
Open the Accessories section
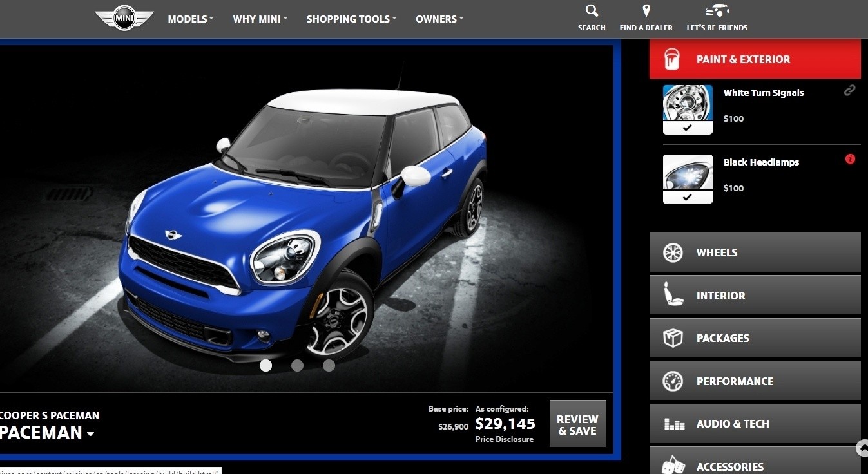coord(755,461)
